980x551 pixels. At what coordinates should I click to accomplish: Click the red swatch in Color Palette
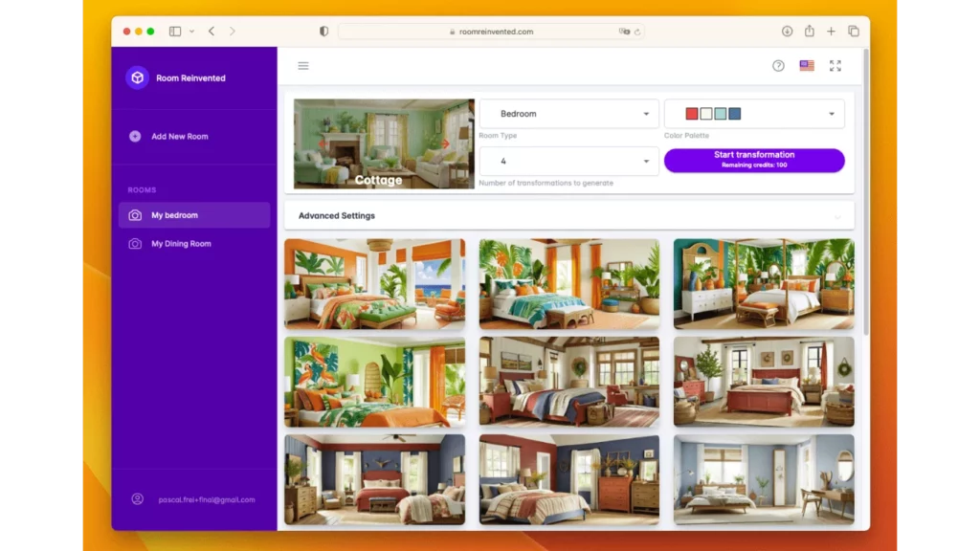(692, 114)
